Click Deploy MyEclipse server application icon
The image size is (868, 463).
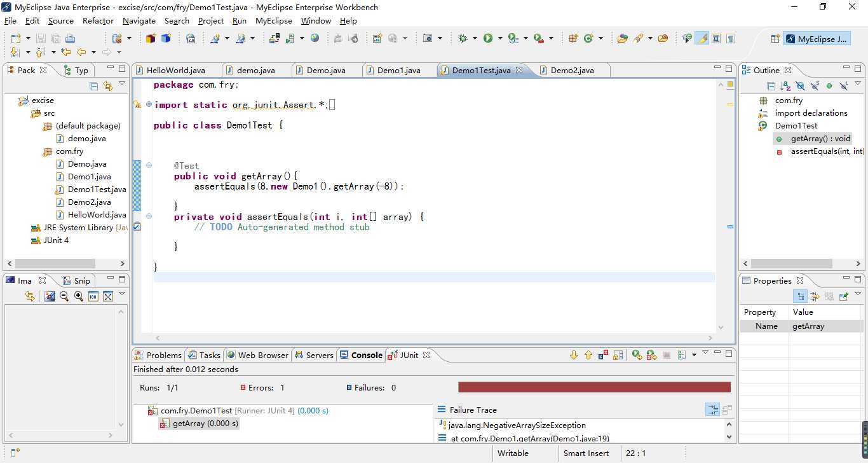tap(275, 38)
